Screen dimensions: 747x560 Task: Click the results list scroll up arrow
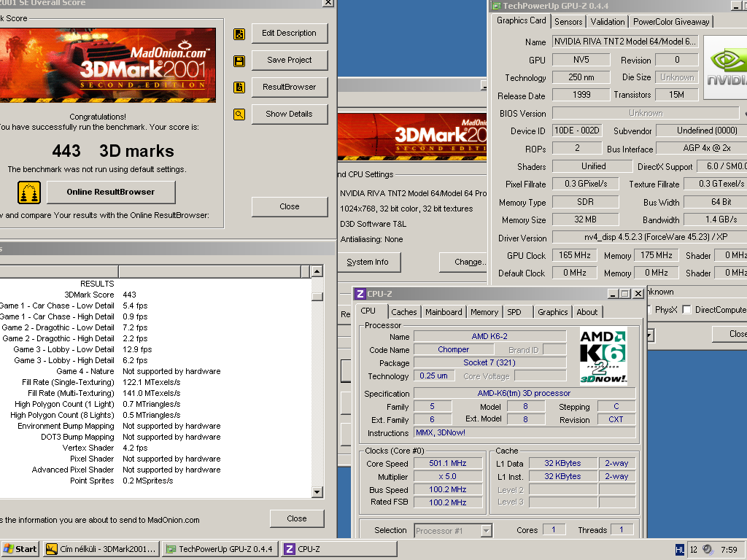317,271
